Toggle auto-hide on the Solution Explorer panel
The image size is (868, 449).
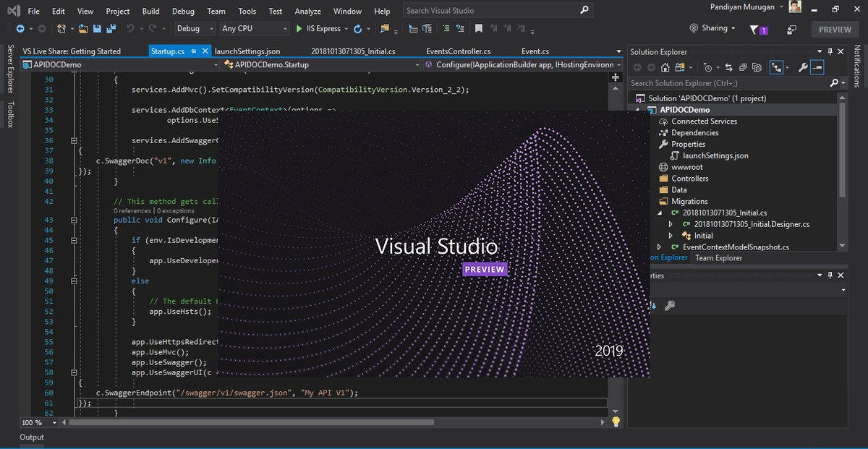tap(829, 51)
